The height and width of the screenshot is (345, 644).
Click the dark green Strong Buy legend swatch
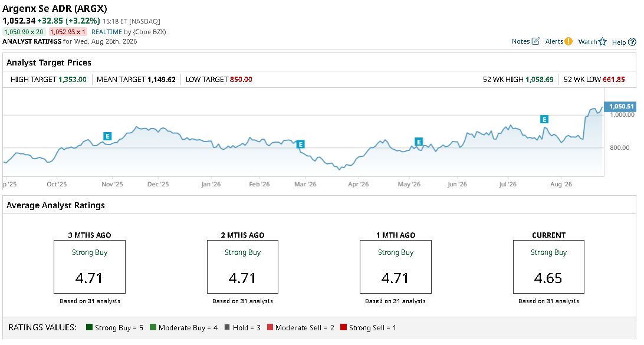(89, 327)
